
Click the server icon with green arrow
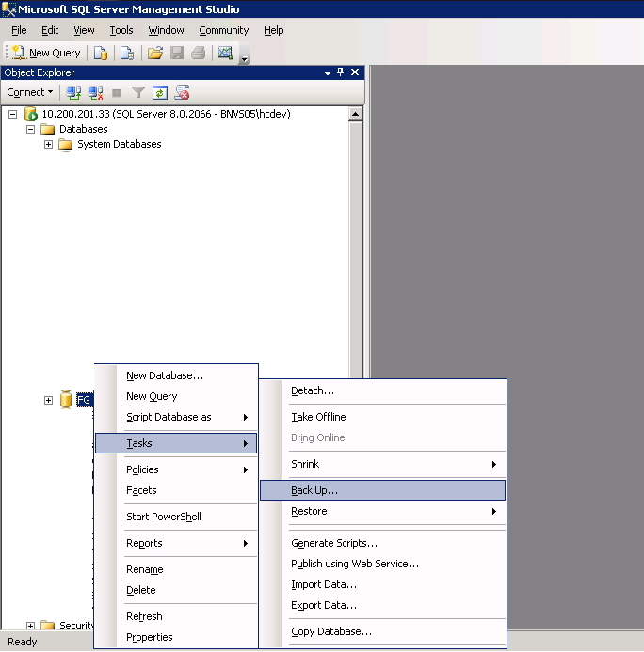tap(31, 114)
